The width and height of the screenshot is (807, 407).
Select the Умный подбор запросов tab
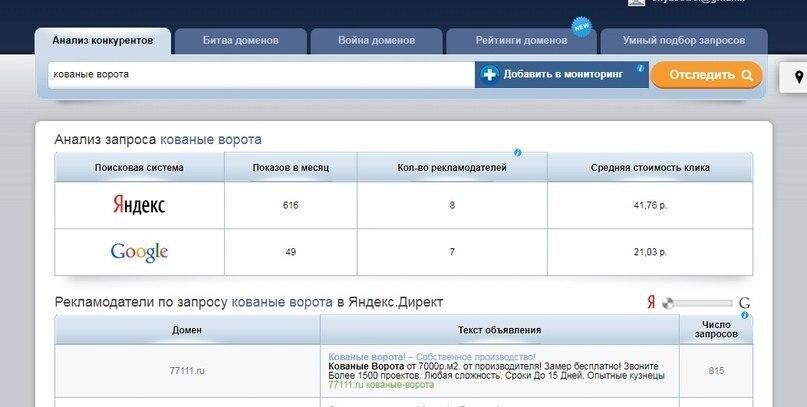(683, 41)
